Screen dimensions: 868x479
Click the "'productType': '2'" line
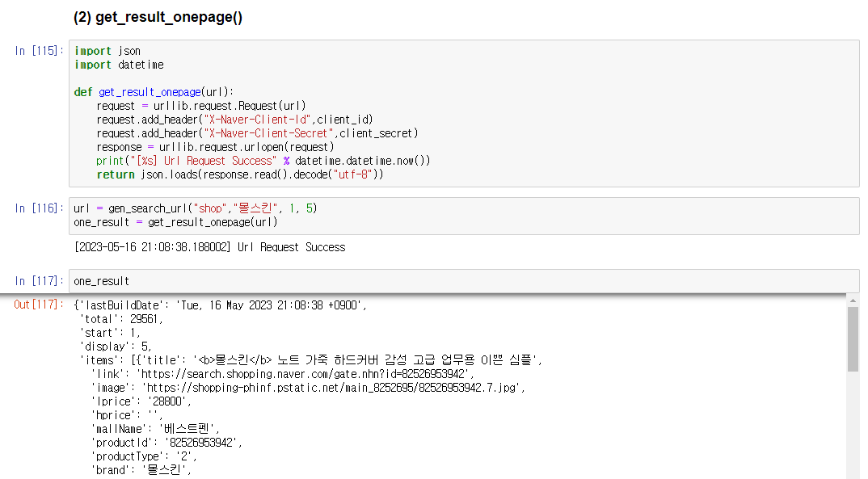pyautogui.click(x=144, y=456)
